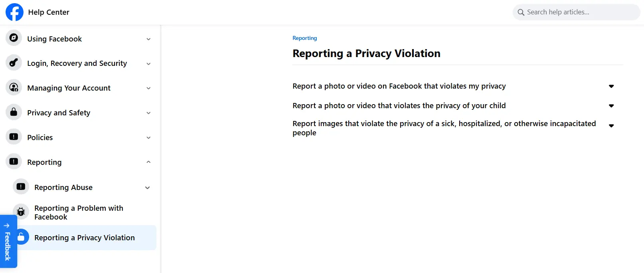Click the Feedback side tab button

click(8, 241)
